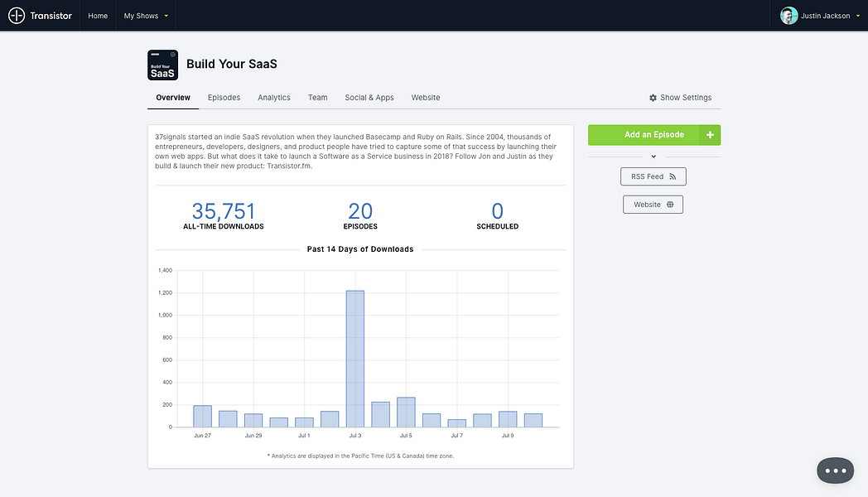Expand the chevron below Add an Episode

coord(653,157)
